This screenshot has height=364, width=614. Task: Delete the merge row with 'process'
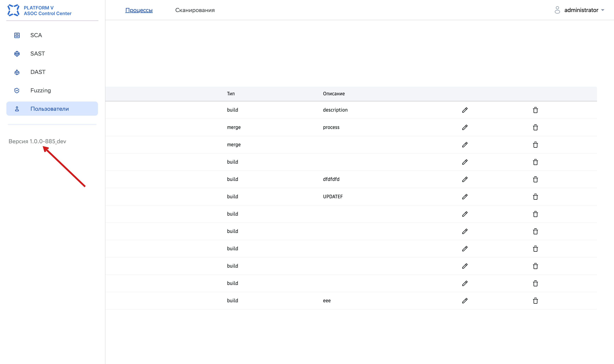pyautogui.click(x=535, y=127)
